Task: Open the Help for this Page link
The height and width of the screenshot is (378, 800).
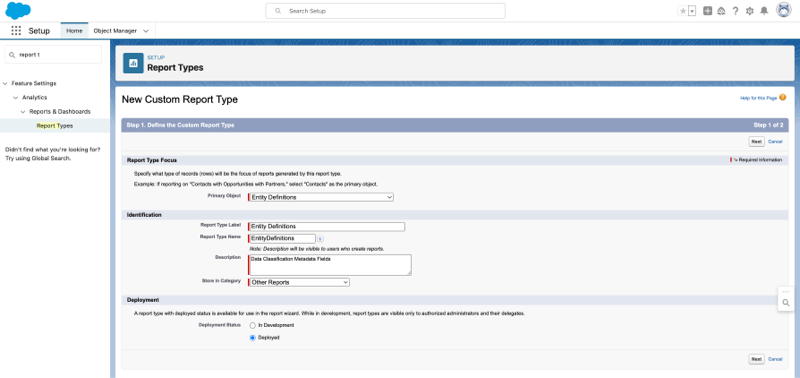Action: coord(759,98)
